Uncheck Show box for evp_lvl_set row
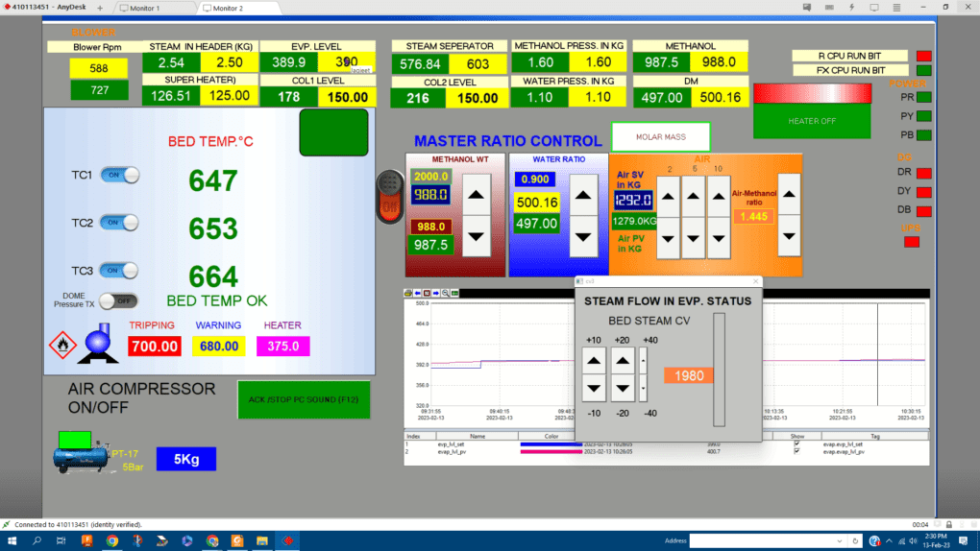980x551 pixels. [796, 444]
